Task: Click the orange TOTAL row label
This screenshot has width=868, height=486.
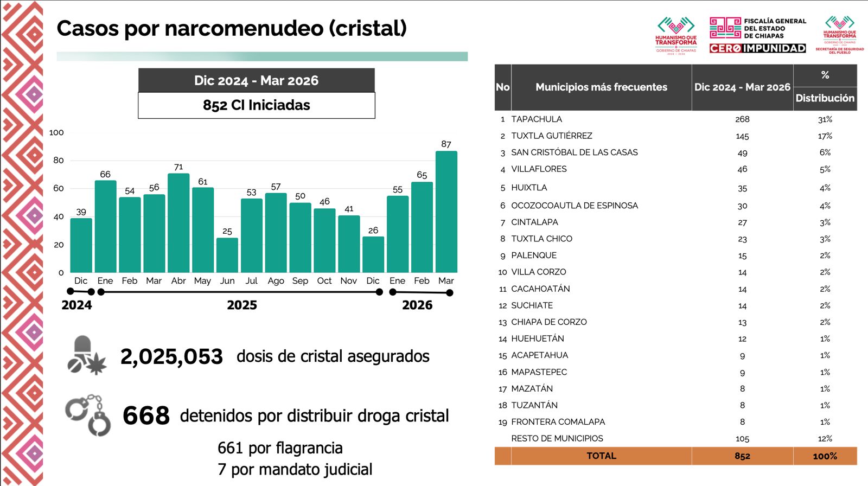Action: pos(601,456)
